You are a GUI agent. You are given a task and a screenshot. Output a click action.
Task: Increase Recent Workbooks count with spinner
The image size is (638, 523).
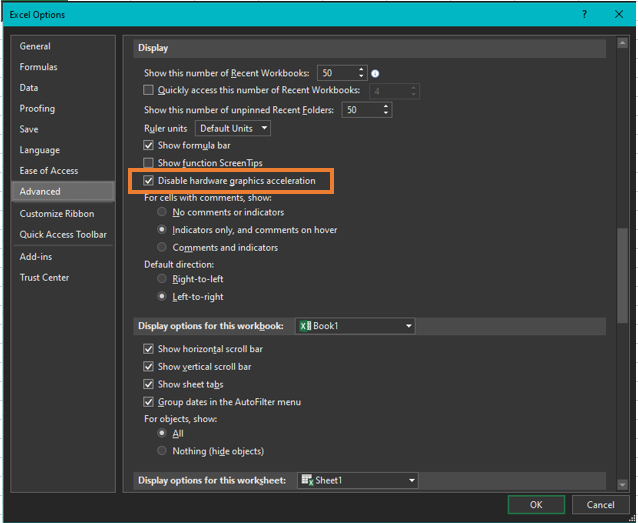[x=361, y=69]
